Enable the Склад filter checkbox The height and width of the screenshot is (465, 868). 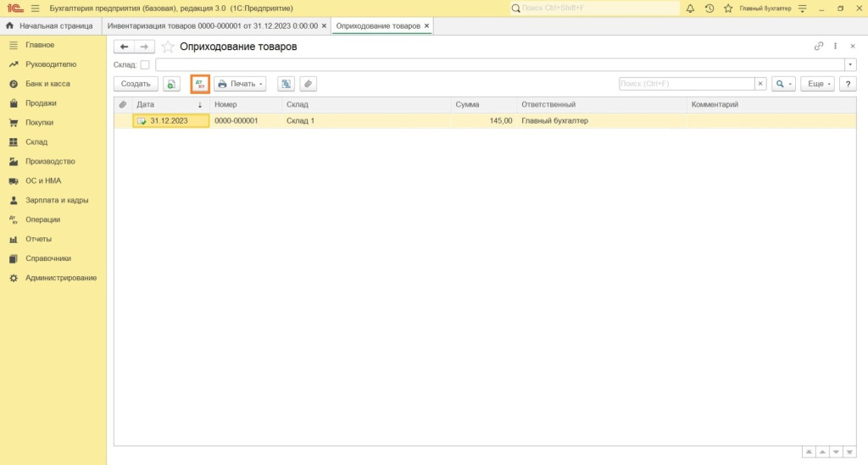[x=145, y=64]
